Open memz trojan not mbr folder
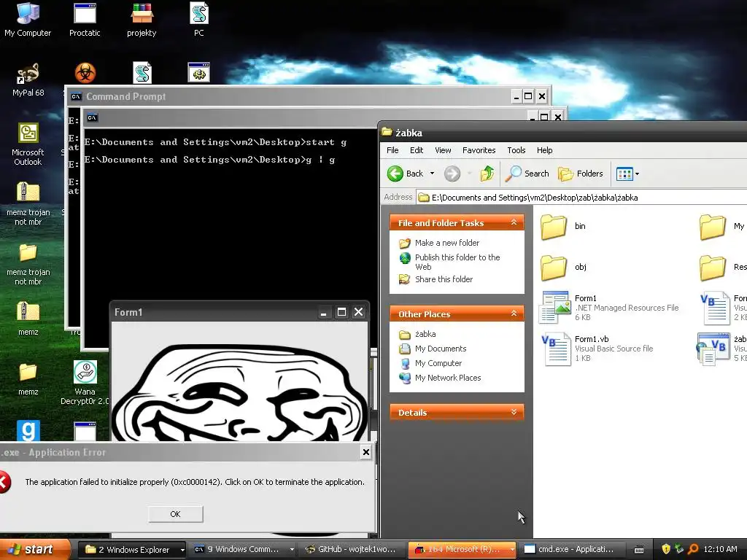747x560 pixels. point(28,263)
